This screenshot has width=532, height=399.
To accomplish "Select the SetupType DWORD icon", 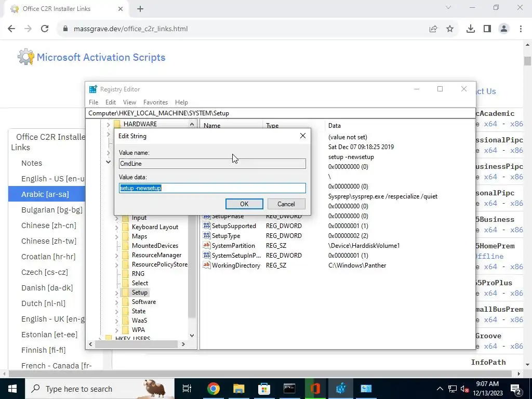I will coord(207,235).
